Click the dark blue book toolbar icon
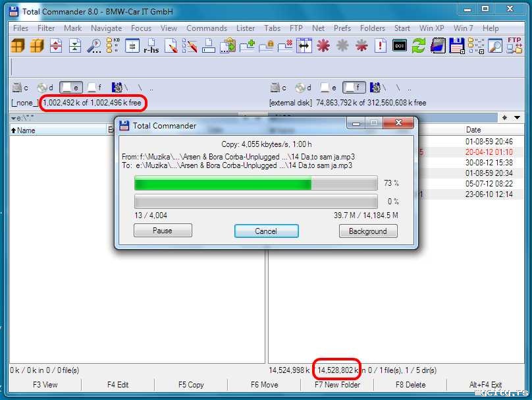Image resolution: width=532 pixels, height=400 pixels. pyautogui.click(x=438, y=45)
